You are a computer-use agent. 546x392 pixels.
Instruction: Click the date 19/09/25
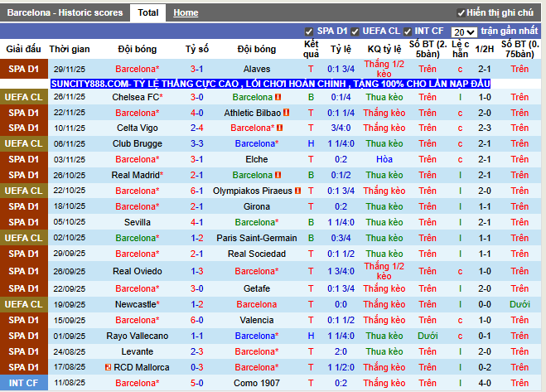point(70,304)
